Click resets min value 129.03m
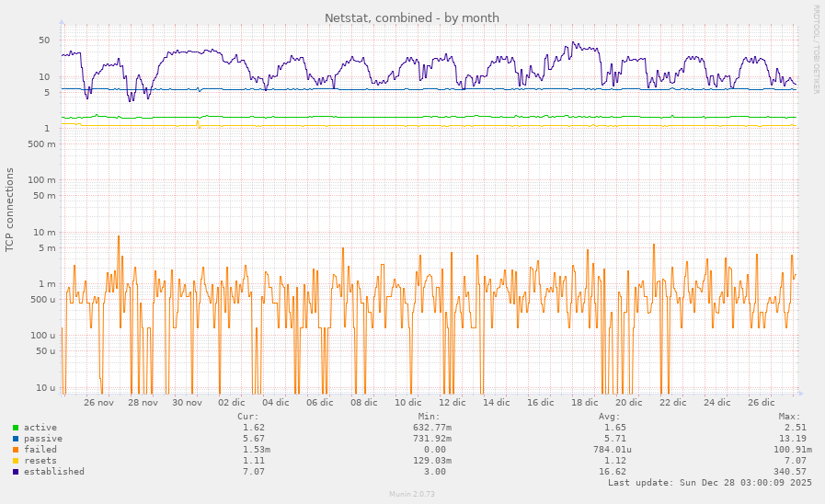 pos(432,461)
